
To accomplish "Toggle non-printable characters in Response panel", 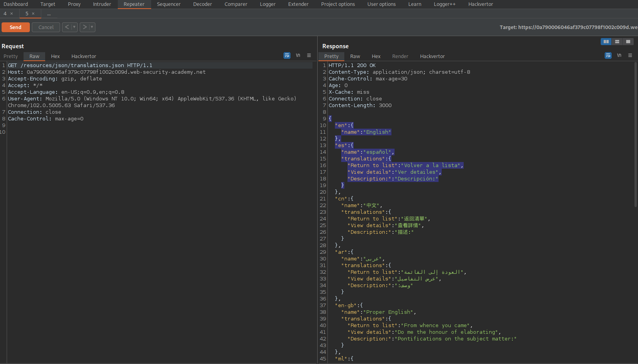I will pyautogui.click(x=619, y=56).
